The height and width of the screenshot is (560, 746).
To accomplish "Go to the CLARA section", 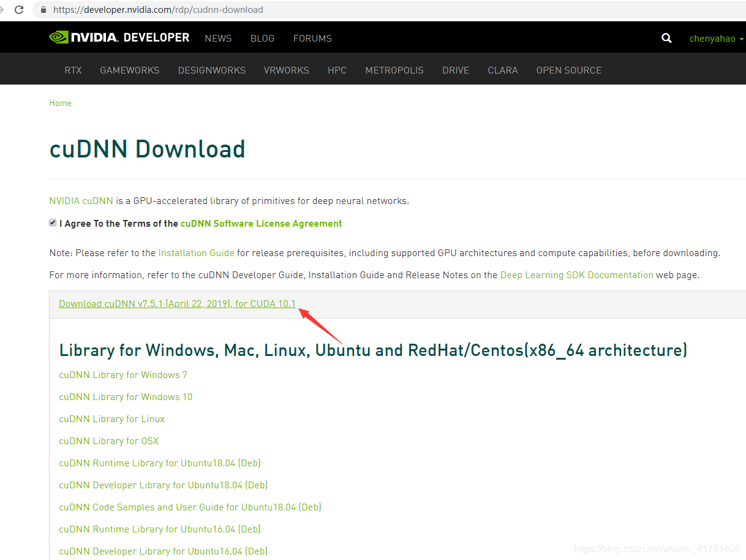I will click(x=503, y=70).
